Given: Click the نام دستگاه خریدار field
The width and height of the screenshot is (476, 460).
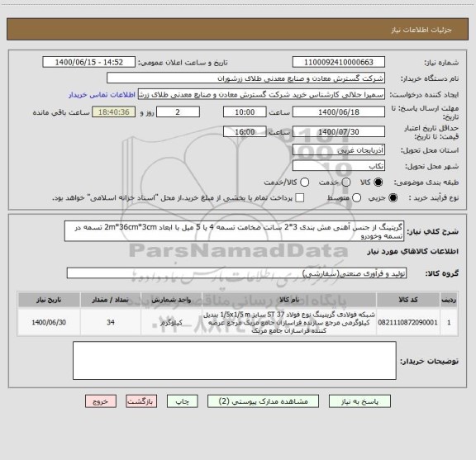Looking at the screenshot, I should (245, 78).
